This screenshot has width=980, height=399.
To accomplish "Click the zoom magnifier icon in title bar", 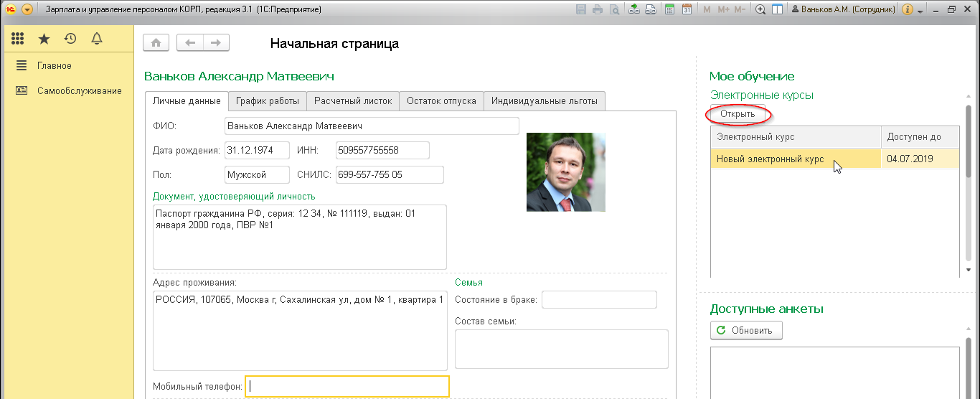I will click(x=760, y=10).
